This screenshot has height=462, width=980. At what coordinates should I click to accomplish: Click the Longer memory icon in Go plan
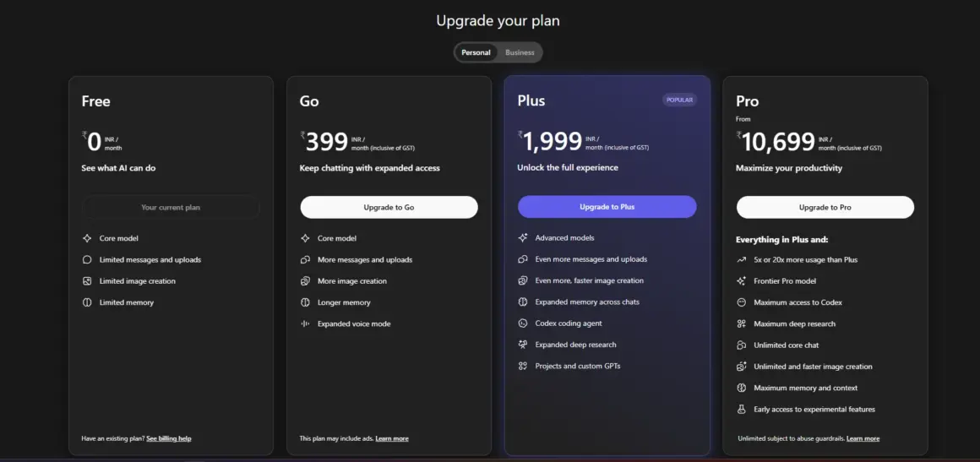305,302
